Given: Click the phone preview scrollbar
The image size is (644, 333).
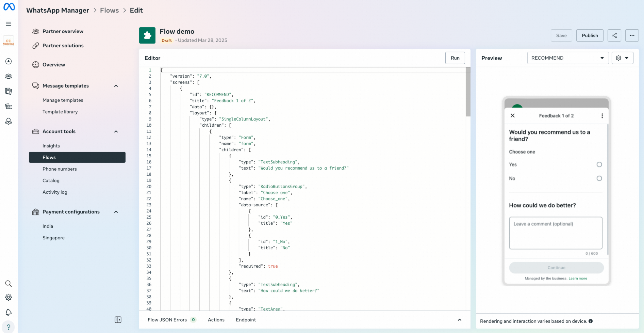Looking at the screenshot, I should pos(608,189).
